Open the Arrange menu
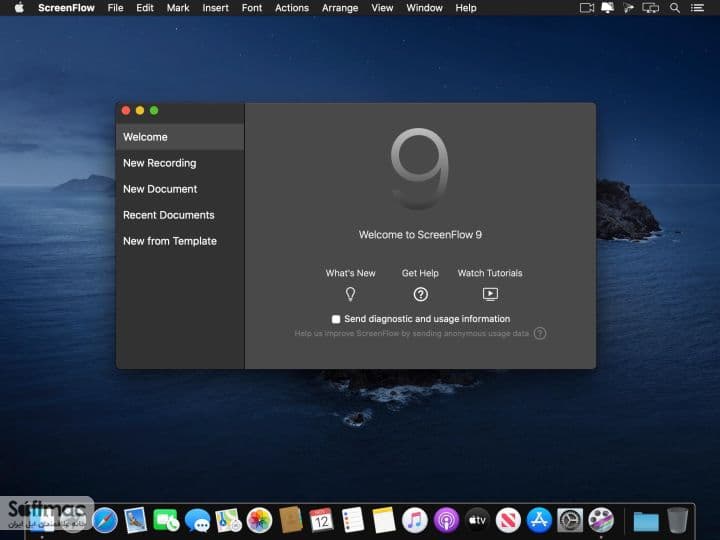Screen dimensions: 720x540 pos(340,8)
